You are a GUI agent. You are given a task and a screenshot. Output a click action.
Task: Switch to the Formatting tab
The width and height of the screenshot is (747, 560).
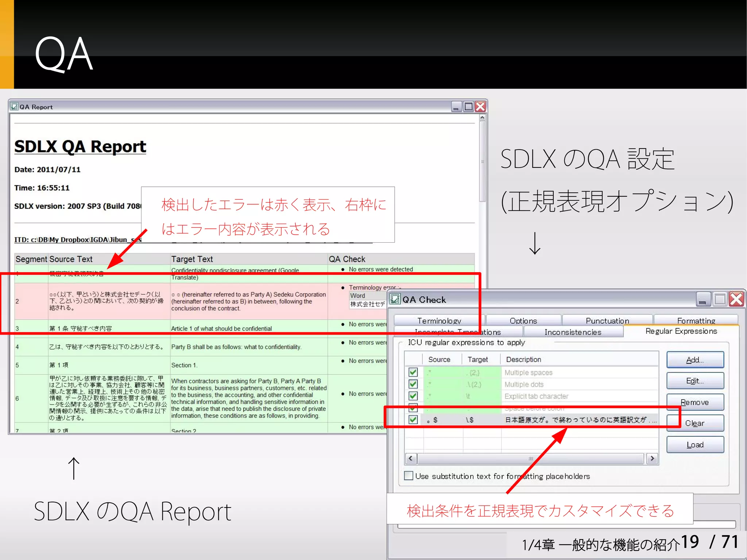pyautogui.click(x=696, y=321)
